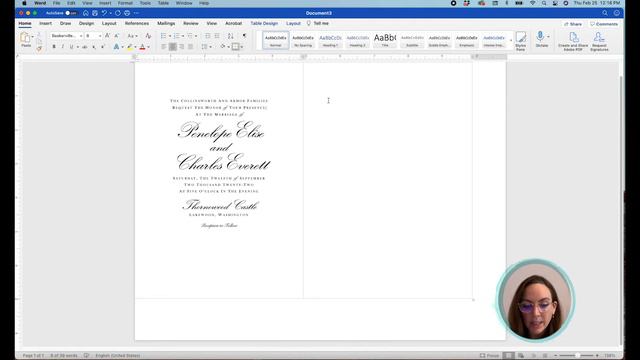Clear all formatting icon
This screenshot has height=360, width=640.
[148, 36]
